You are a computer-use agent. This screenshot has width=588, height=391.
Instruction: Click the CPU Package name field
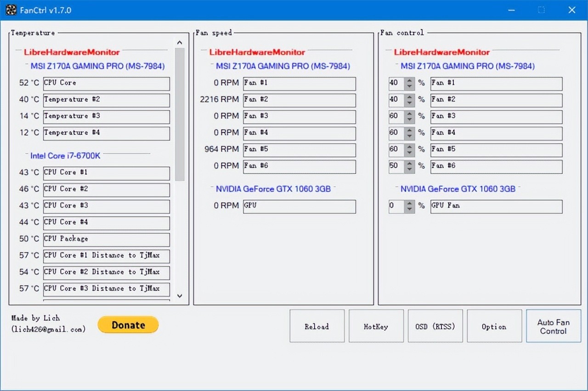tap(106, 239)
